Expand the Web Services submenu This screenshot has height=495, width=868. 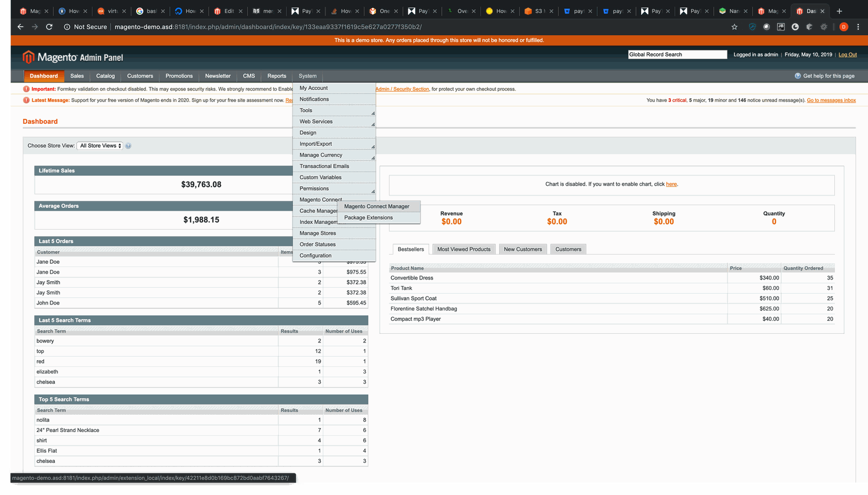click(334, 122)
